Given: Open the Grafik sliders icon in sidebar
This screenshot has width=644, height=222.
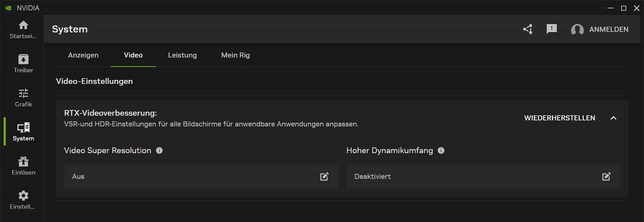Looking at the screenshot, I should tap(23, 93).
